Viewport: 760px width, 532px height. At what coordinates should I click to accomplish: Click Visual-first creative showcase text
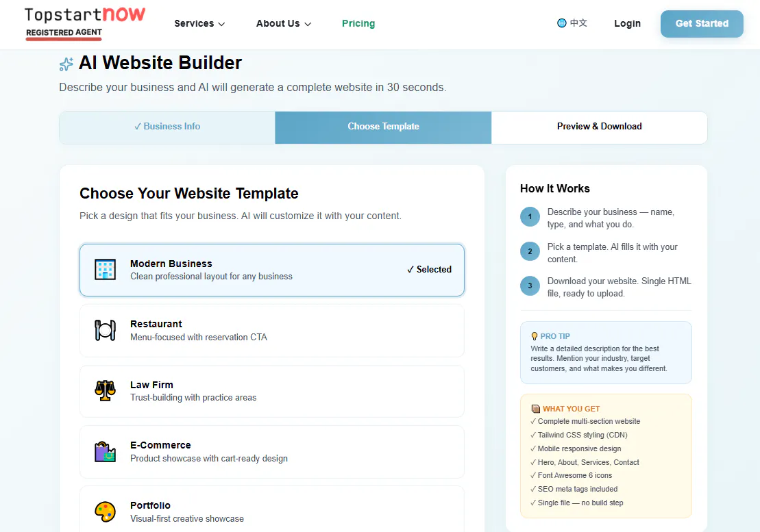tap(187, 518)
